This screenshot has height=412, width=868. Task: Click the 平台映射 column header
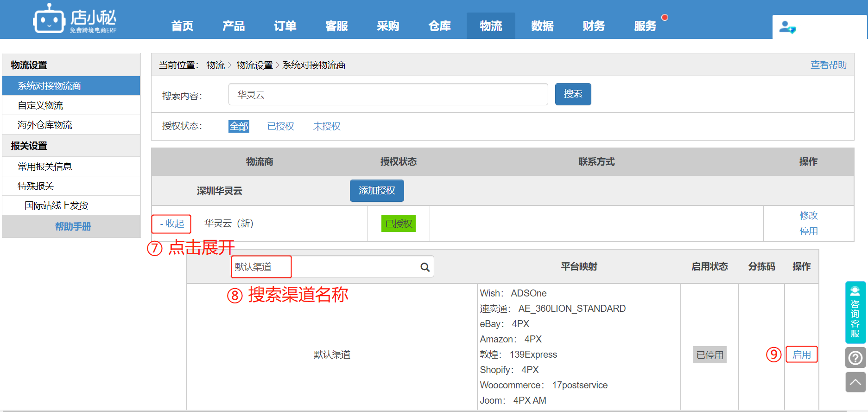click(x=579, y=266)
